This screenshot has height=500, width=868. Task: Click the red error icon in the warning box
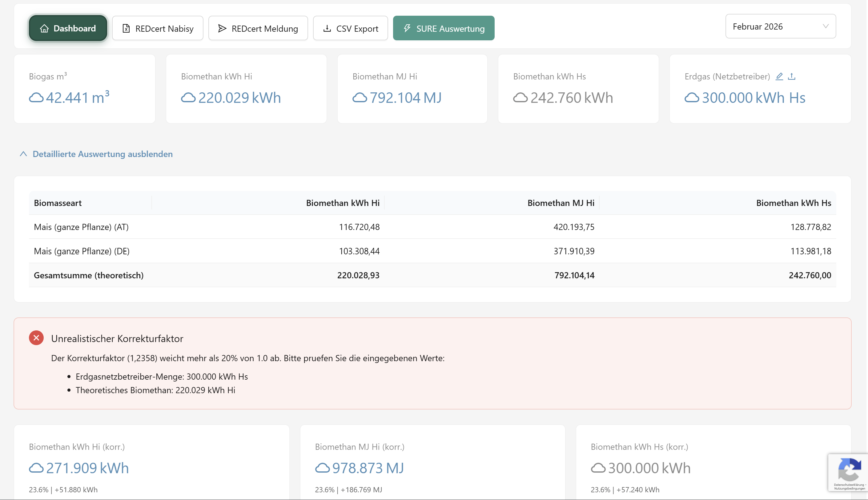(36, 338)
